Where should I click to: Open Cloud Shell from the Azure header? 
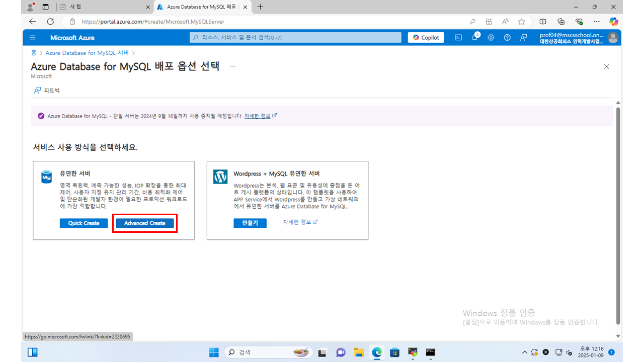[x=458, y=38]
